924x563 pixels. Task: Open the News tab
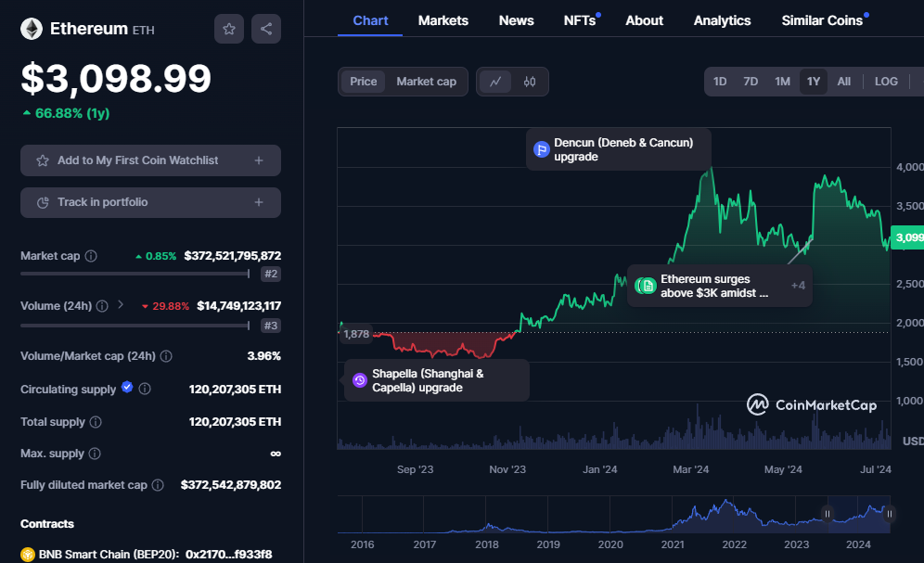[x=516, y=20]
